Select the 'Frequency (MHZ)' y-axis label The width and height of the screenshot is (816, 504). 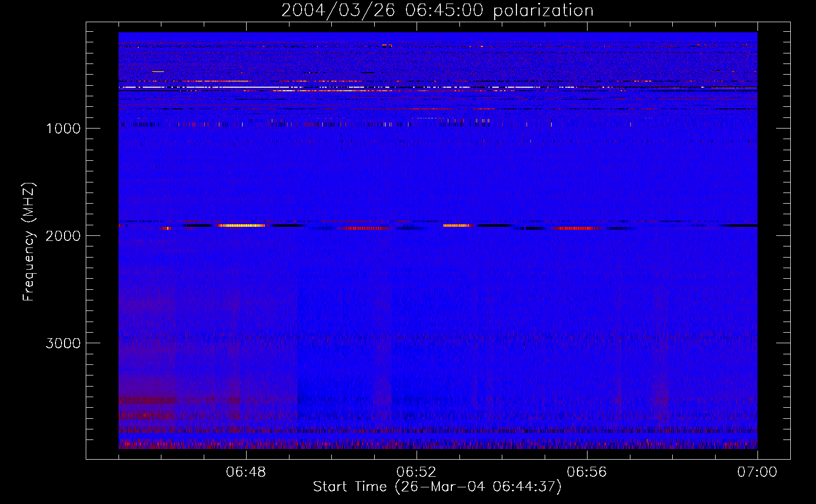(29, 242)
